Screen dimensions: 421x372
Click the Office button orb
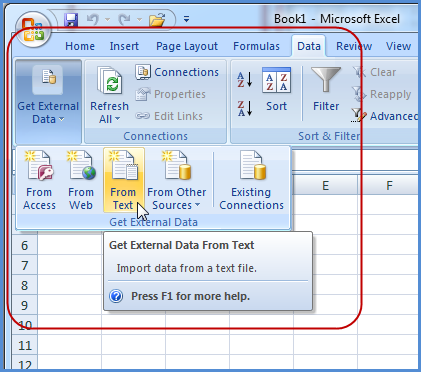[33, 30]
